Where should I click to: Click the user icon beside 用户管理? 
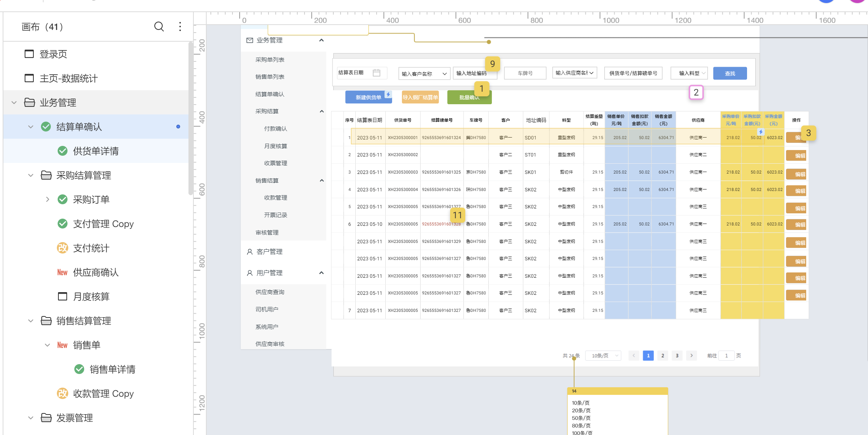tap(250, 273)
